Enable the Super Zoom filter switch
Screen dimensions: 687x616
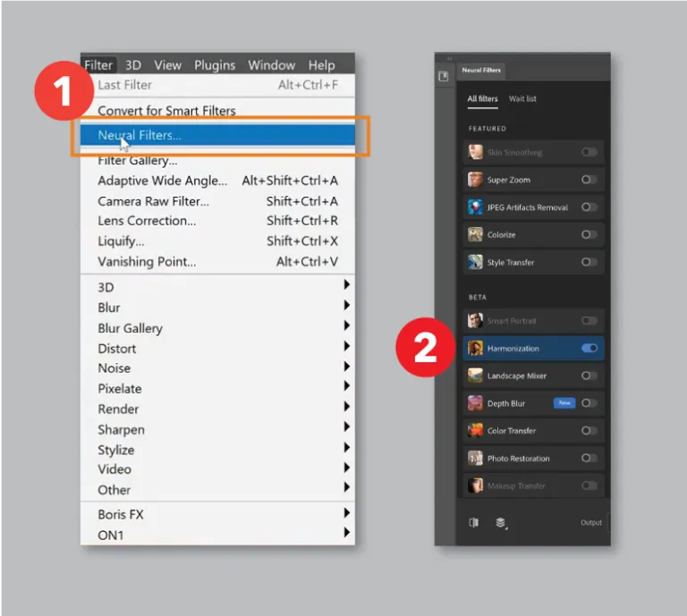click(x=589, y=180)
